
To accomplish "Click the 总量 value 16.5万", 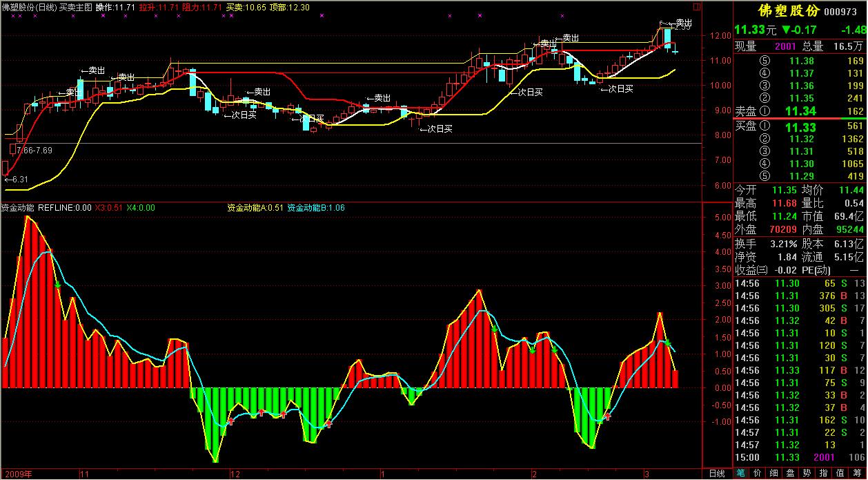I will [849, 46].
